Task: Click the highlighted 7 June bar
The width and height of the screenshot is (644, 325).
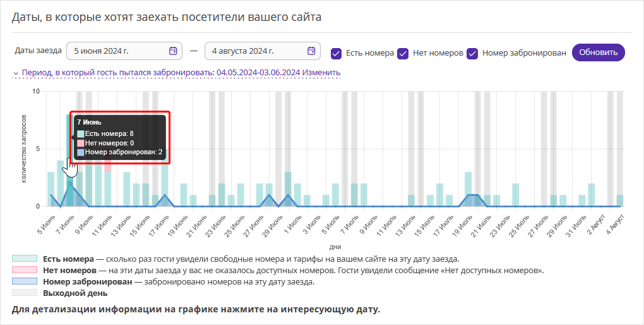Action: pyautogui.click(x=70, y=159)
